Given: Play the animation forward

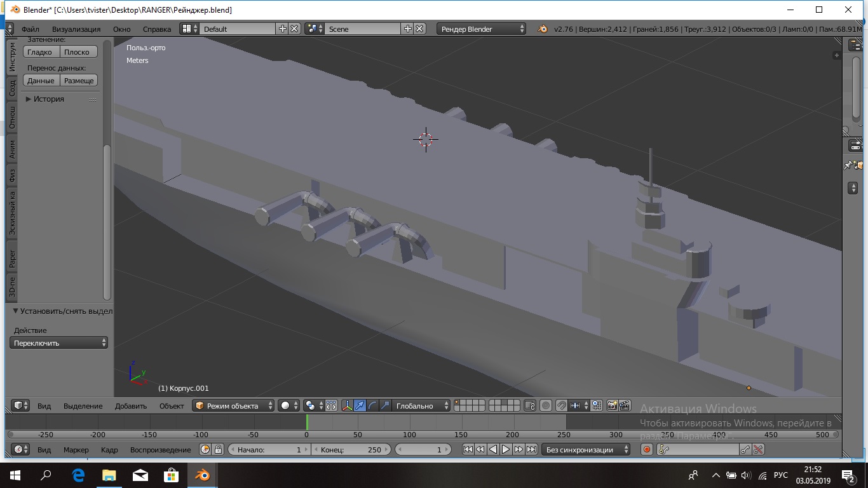Looking at the screenshot, I should (x=506, y=449).
